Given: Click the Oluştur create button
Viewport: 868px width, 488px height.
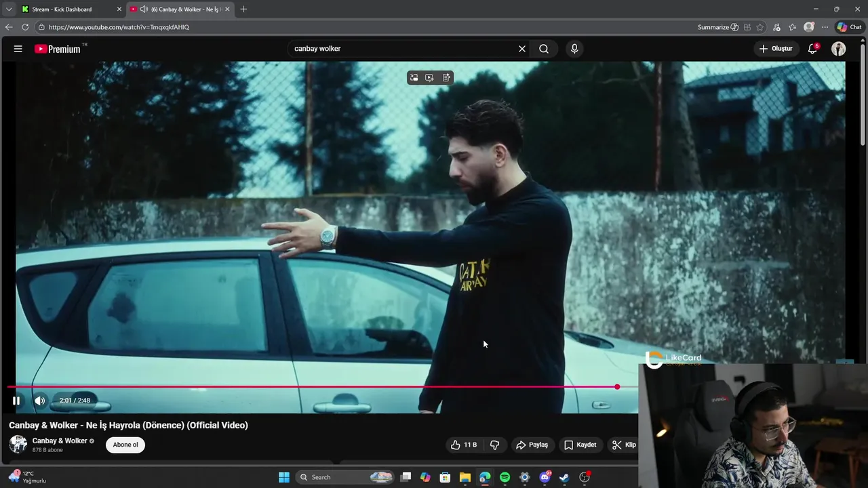Looking at the screenshot, I should coord(776,49).
